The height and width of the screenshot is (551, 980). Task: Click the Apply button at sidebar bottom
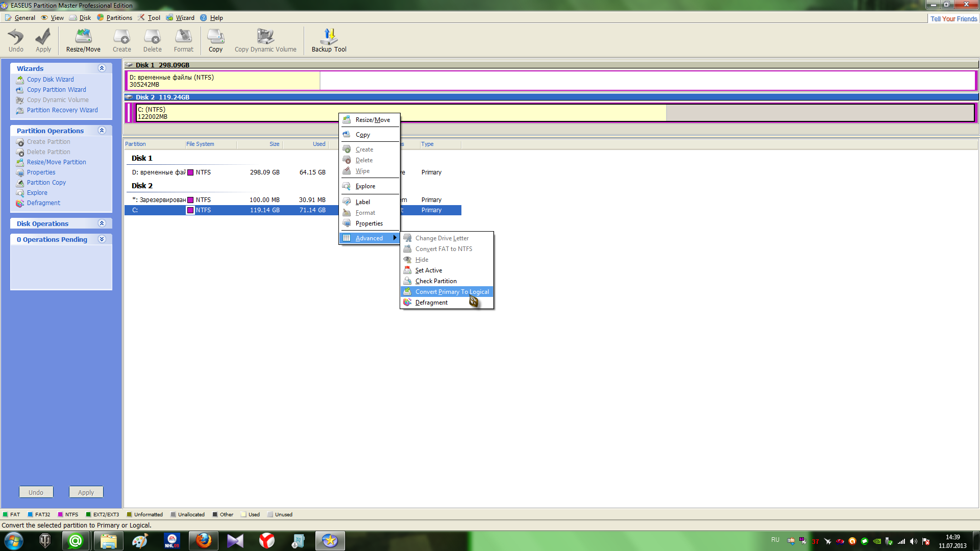86,492
